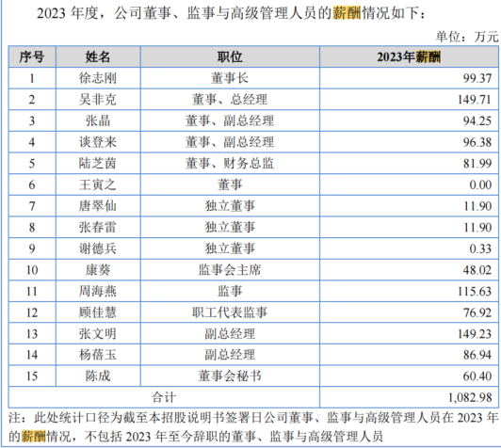The image size is (501, 448).
Task: Click the salary value 115.63
Action: (x=475, y=291)
